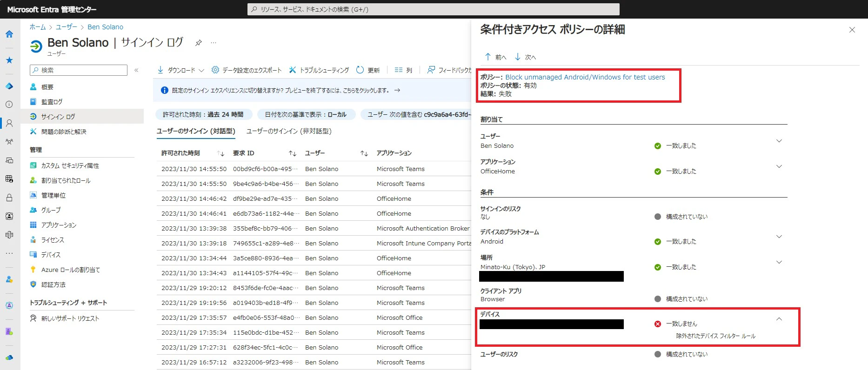Click 次へ next arrow in details pane
Viewport: 868px width, 370px height.
click(x=525, y=57)
